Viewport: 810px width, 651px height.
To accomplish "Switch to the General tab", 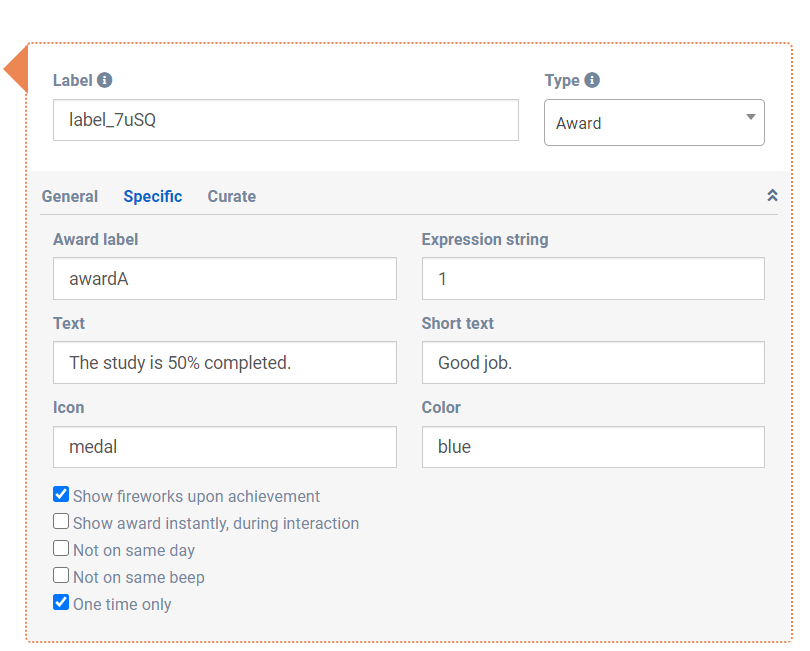I will pos(70,197).
